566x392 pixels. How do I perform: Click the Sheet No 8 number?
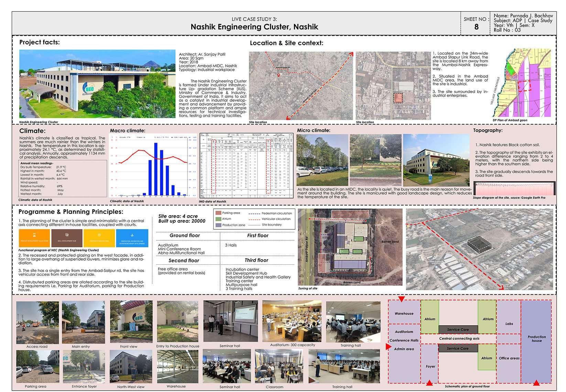pos(476,27)
